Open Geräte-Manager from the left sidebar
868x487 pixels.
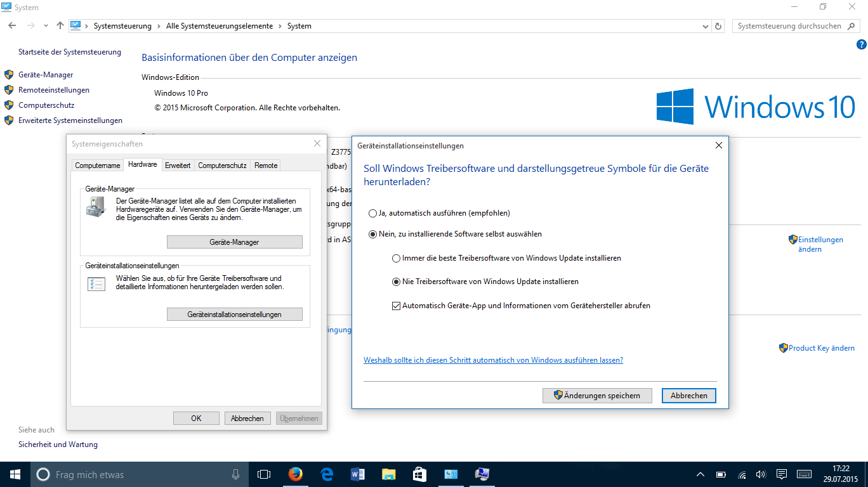click(x=46, y=75)
